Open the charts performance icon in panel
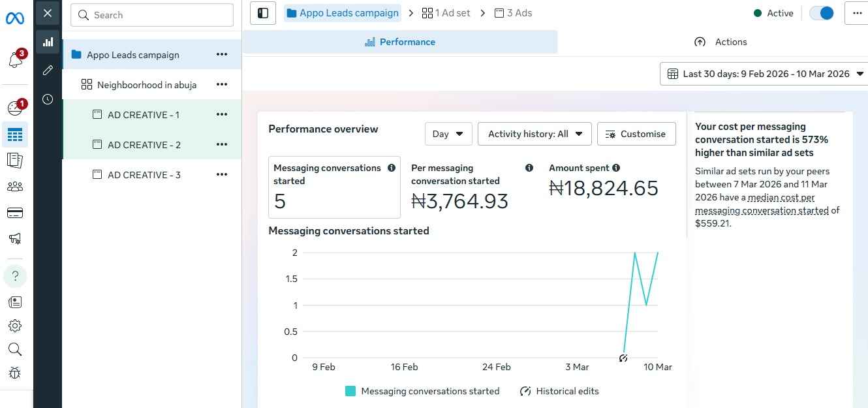Viewport: 868px width, 408px height. tap(48, 42)
